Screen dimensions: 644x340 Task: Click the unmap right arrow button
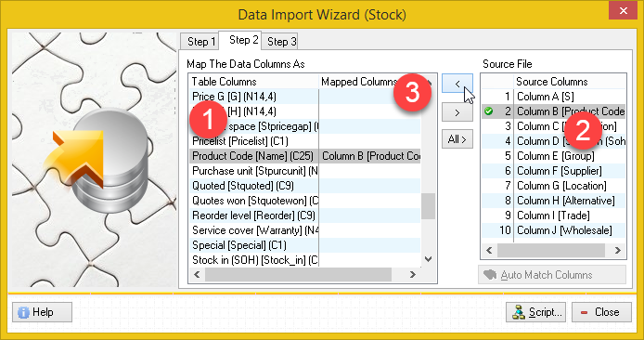pyautogui.click(x=457, y=112)
